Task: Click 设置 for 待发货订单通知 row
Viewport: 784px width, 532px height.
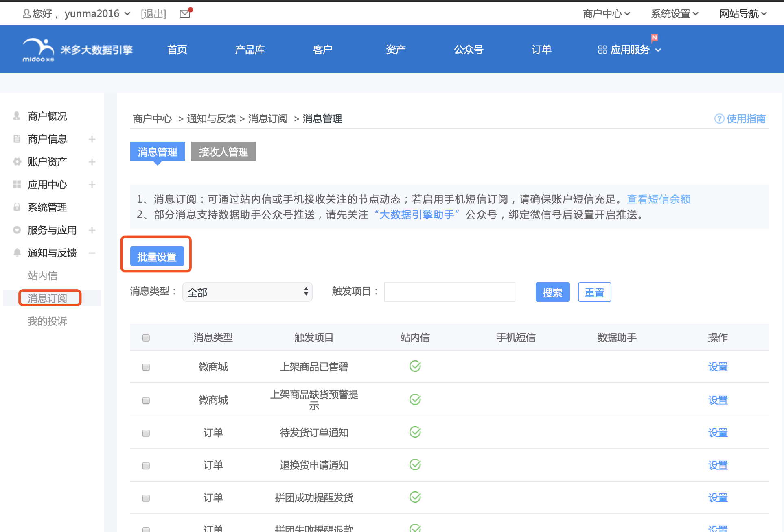Action: point(718,433)
